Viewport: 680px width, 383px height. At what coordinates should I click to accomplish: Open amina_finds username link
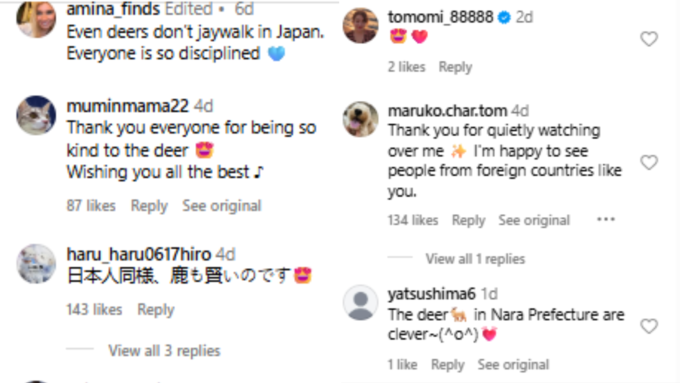click(113, 9)
